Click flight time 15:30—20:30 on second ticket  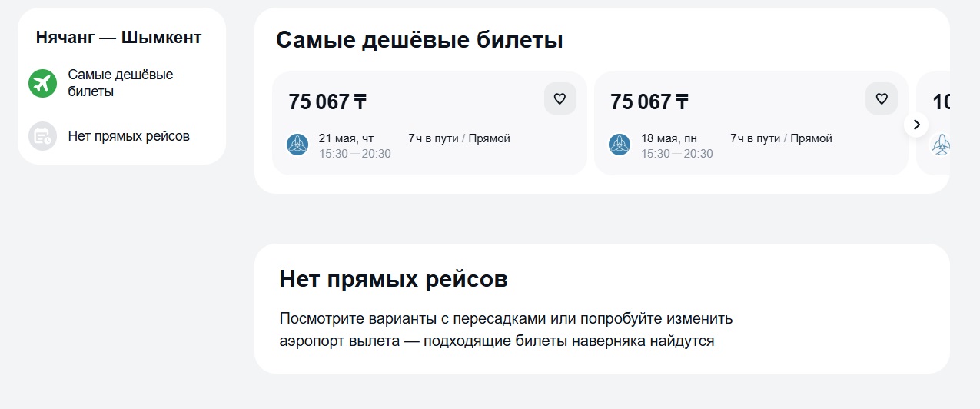(x=676, y=154)
